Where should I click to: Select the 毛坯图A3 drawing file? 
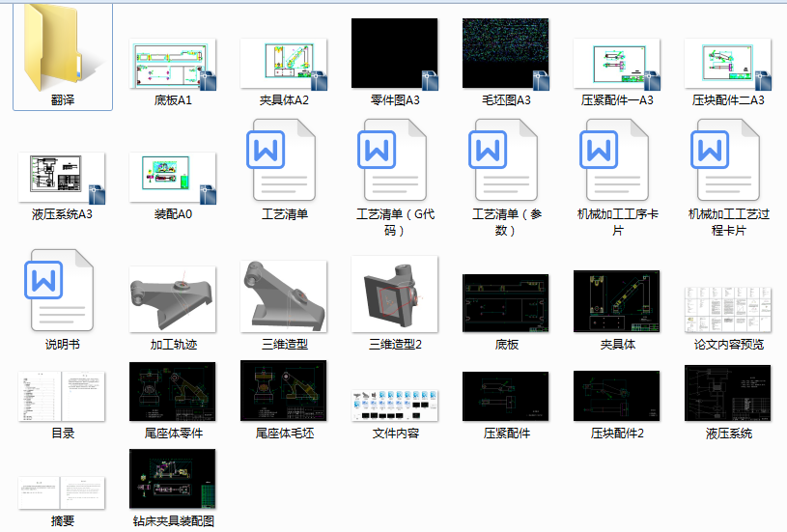pos(505,54)
